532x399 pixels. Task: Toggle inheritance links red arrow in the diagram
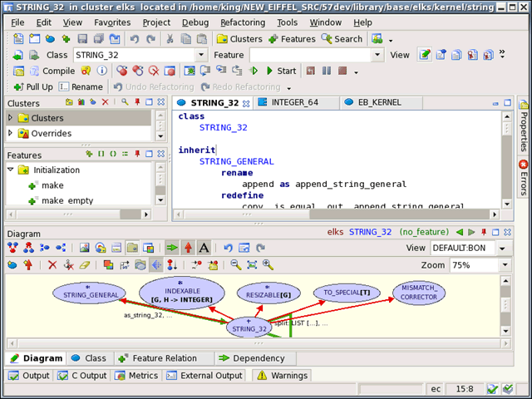188,248
